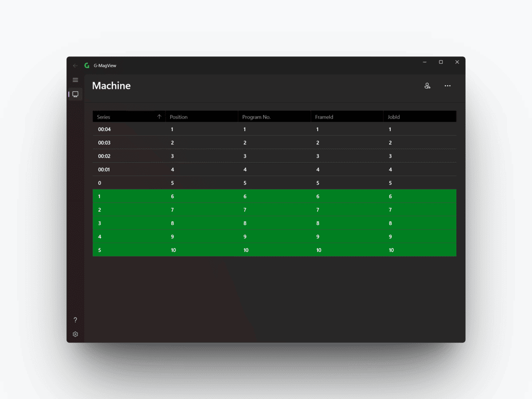532x399 pixels.
Task: Open the help question mark icon
Action: tap(76, 320)
